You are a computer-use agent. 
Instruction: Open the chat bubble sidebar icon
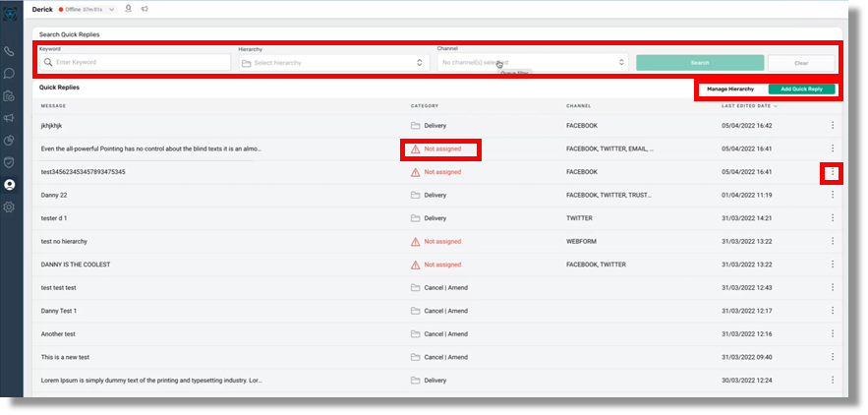click(10, 73)
